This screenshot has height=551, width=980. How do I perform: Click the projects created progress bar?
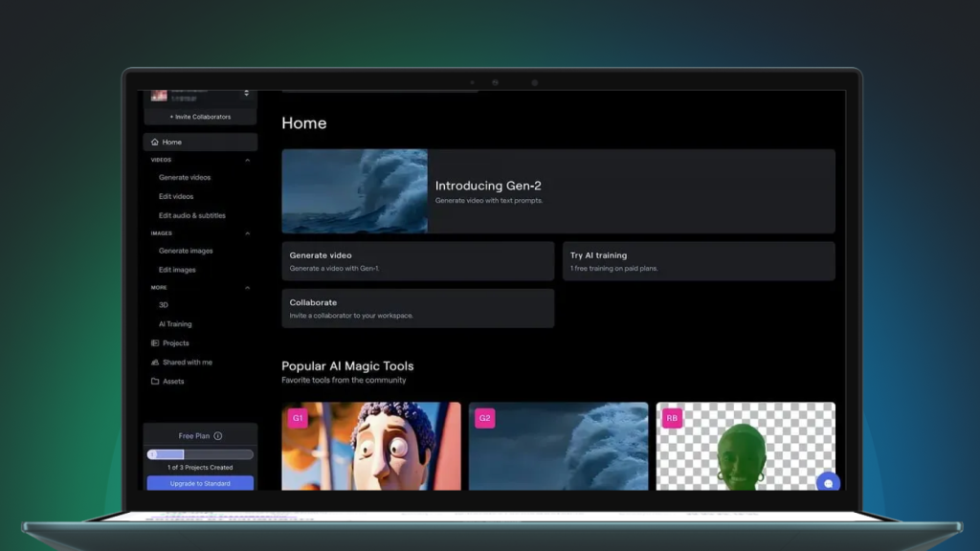(x=200, y=454)
